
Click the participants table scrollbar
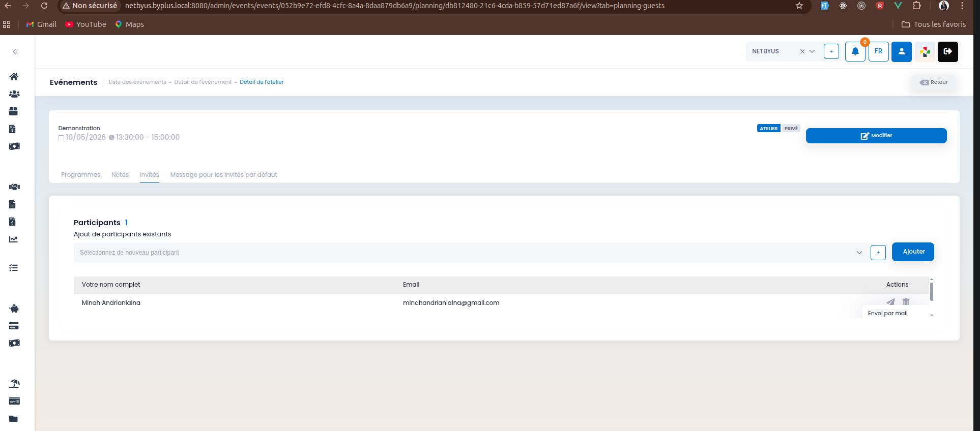931,292
